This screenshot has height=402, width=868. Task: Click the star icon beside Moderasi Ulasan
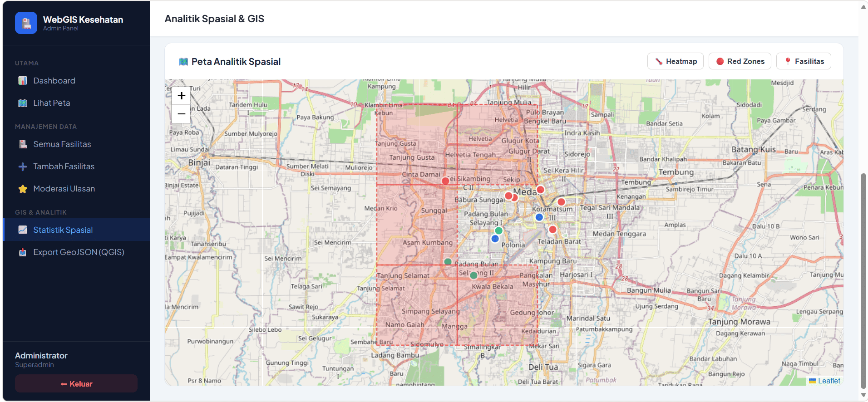coord(22,189)
